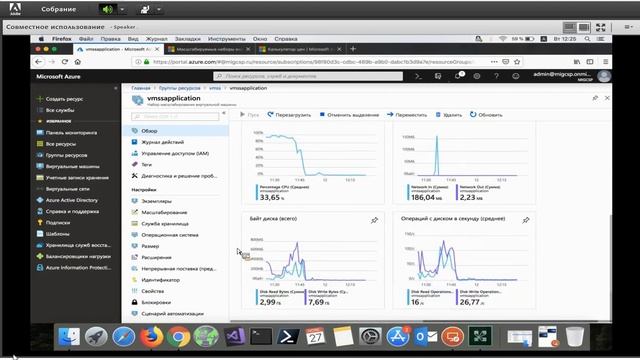Open the Файл menu in Firefox
This screenshot has height=360, width=640.
[86, 39]
